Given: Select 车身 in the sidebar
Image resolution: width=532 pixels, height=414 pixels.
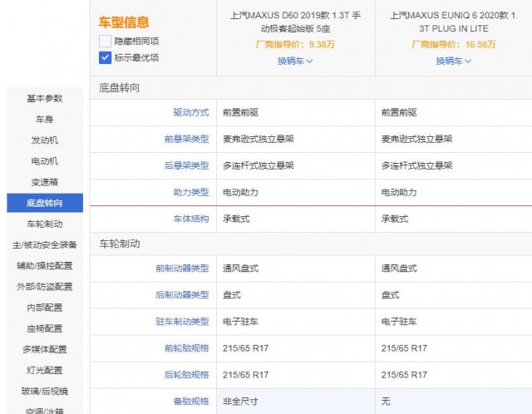Looking at the screenshot, I should tap(45, 119).
